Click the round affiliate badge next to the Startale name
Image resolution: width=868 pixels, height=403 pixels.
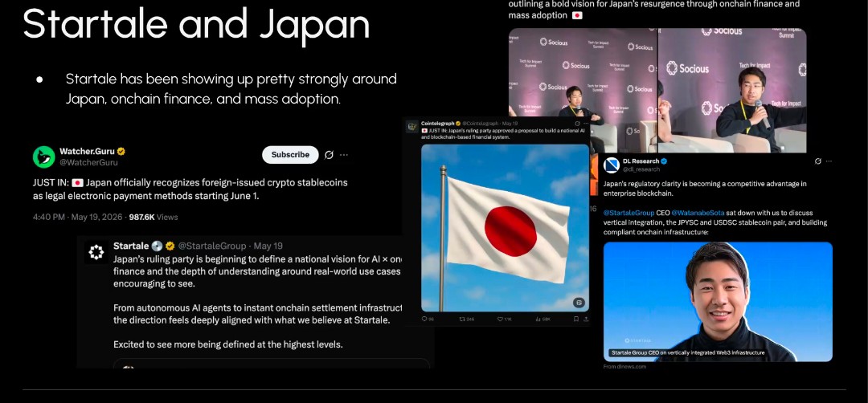coord(158,246)
